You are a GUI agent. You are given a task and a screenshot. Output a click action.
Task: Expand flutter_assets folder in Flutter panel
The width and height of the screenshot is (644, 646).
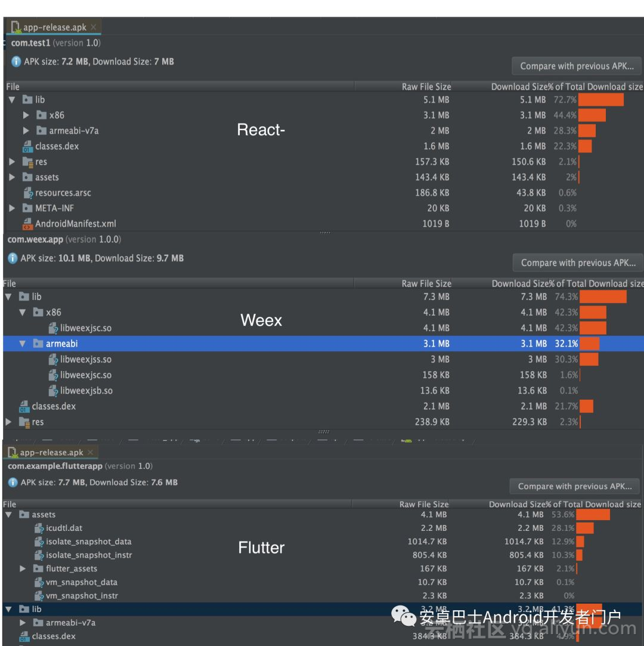23,568
